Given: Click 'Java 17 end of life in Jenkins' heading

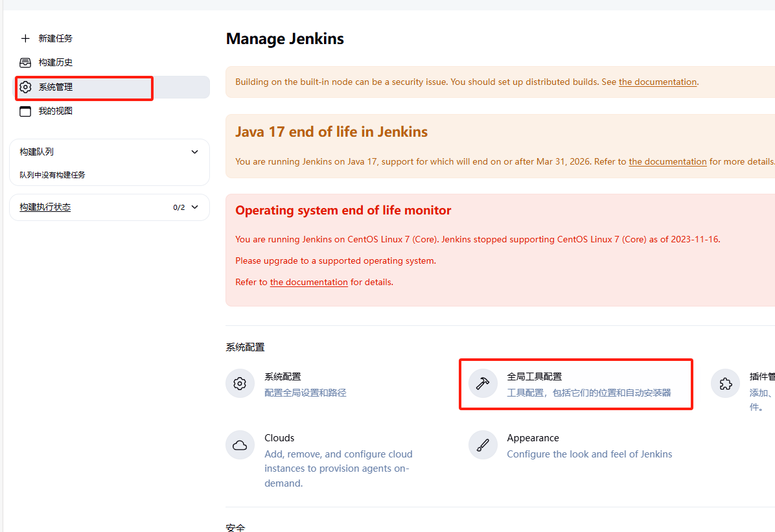Looking at the screenshot, I should pos(331,132).
